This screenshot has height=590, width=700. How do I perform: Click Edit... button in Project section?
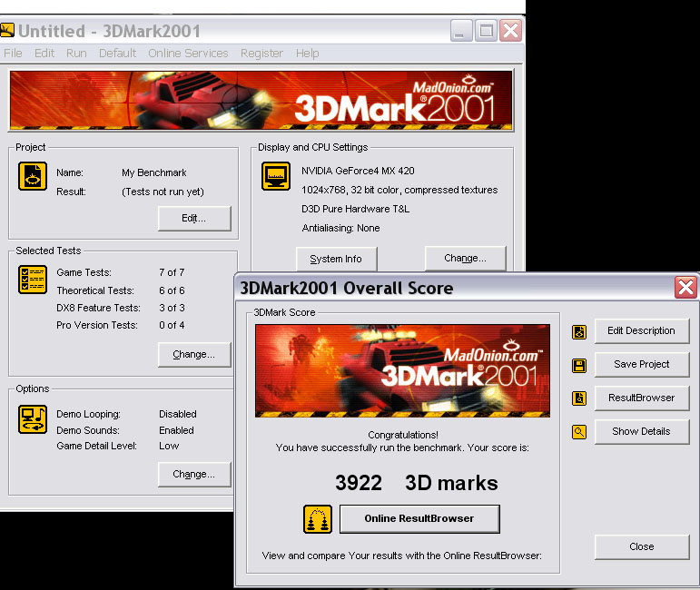[194, 218]
